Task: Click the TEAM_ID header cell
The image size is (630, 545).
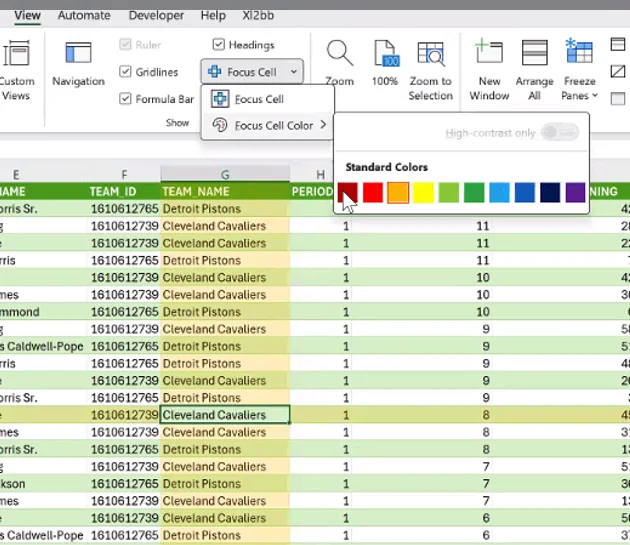Action: coord(124,191)
